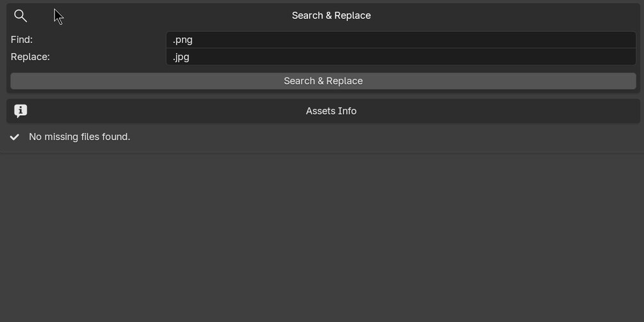This screenshot has height=322, width=644.
Task: Collapse the Search & Replace panel header
Action: [x=323, y=15]
